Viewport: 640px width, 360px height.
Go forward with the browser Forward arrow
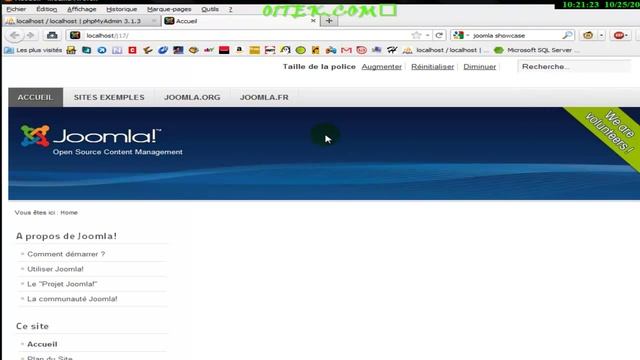pyautogui.click(x=31, y=36)
